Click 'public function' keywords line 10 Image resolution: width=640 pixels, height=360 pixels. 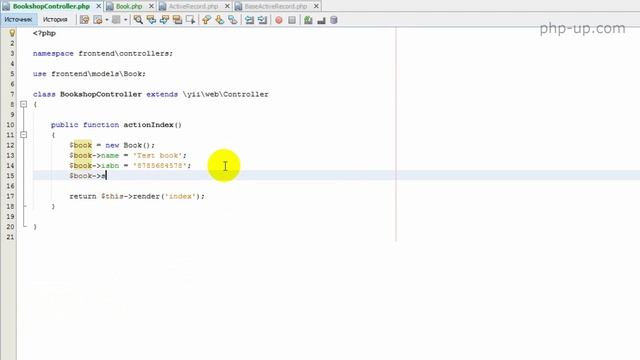click(85, 125)
